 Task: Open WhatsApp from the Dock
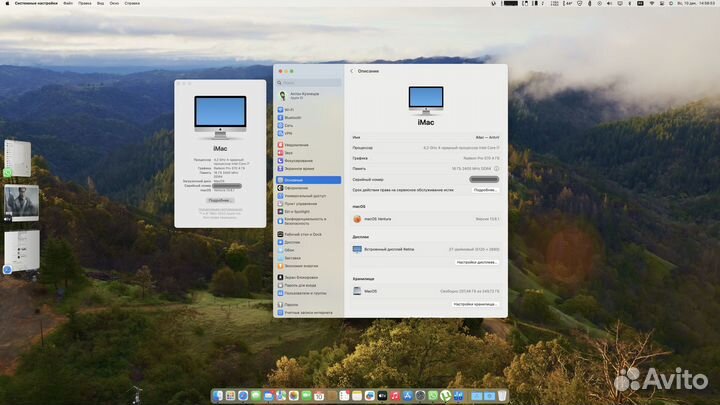point(433,395)
